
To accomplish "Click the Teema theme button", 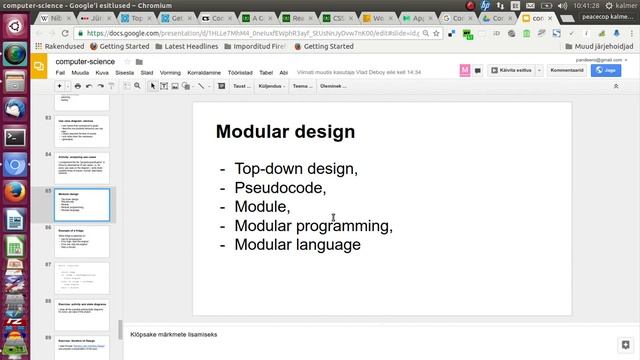I will click(302, 86).
